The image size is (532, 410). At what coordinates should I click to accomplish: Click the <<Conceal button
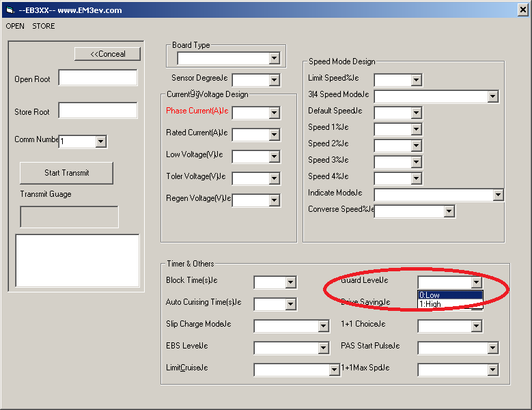tap(108, 54)
